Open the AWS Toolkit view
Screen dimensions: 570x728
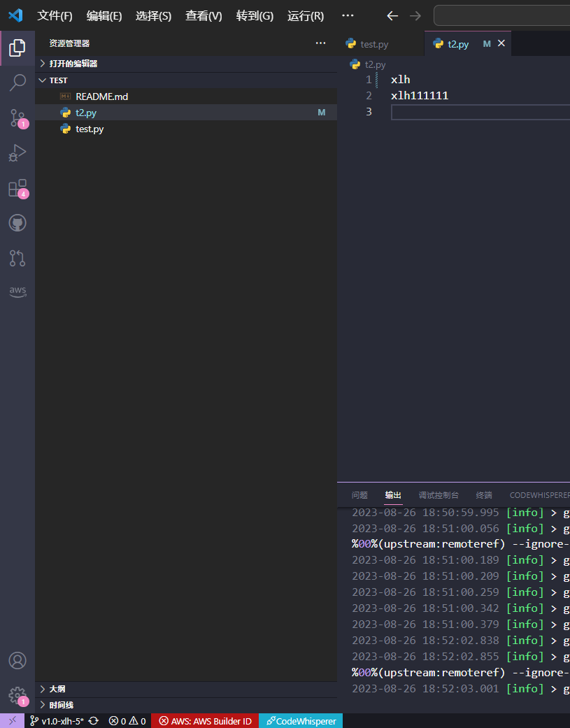pyautogui.click(x=17, y=292)
